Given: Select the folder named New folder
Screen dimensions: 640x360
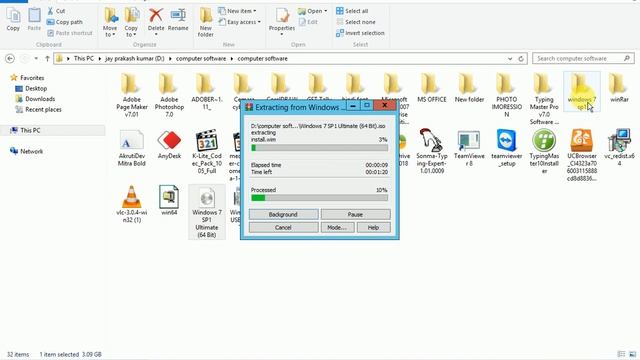Looking at the screenshot, I should click(469, 88).
